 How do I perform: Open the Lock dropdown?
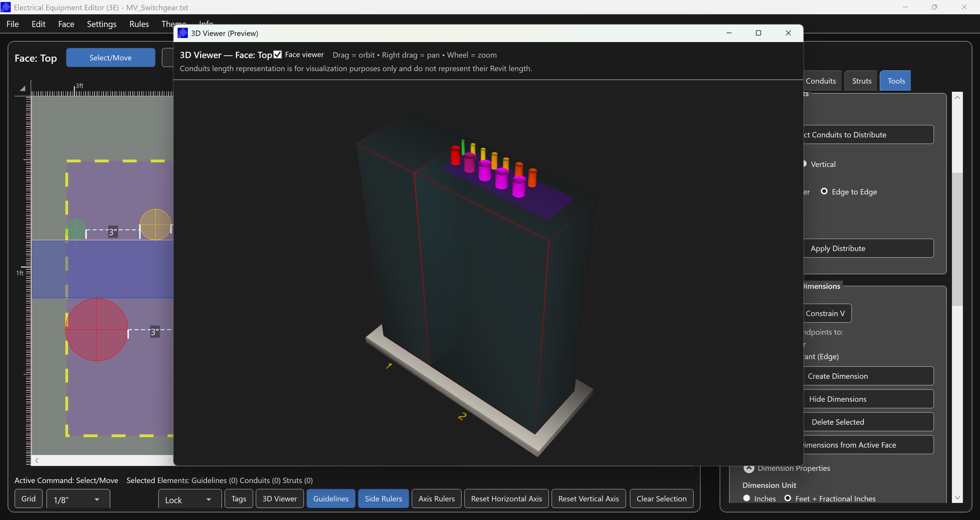[189, 499]
